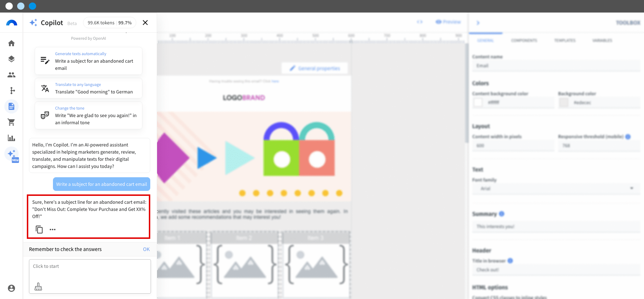Open the Font family dropdown

(x=556, y=188)
